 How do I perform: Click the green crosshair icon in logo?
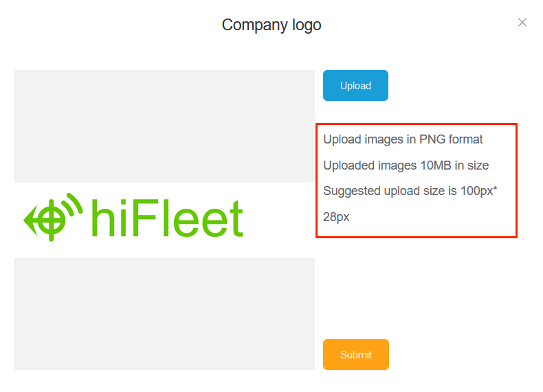coord(52,220)
